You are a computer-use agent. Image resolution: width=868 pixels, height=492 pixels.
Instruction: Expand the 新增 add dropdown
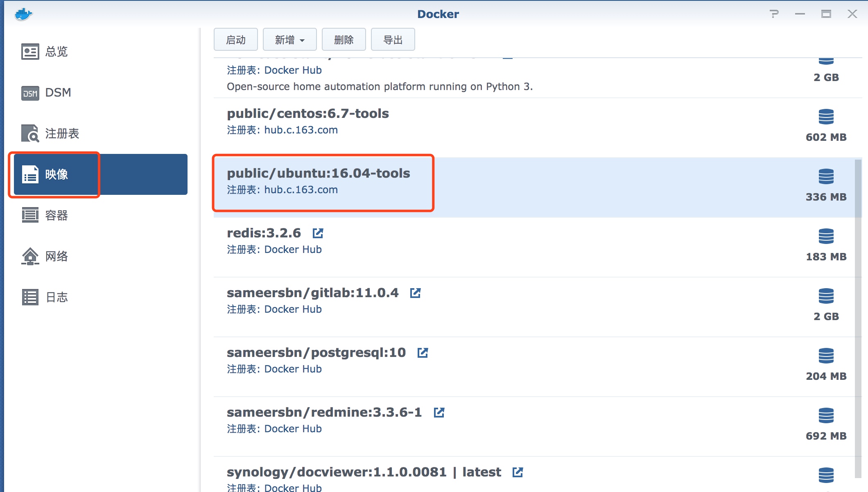coord(290,40)
